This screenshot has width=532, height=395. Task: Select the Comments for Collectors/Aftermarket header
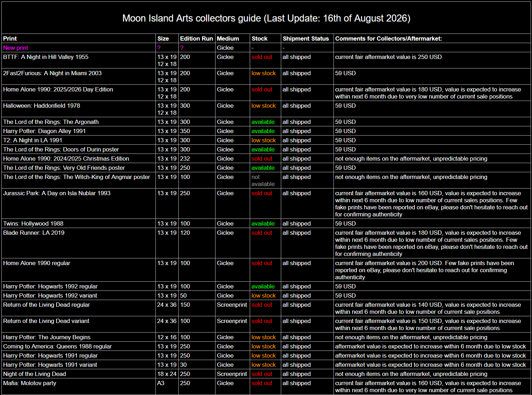[388, 38]
